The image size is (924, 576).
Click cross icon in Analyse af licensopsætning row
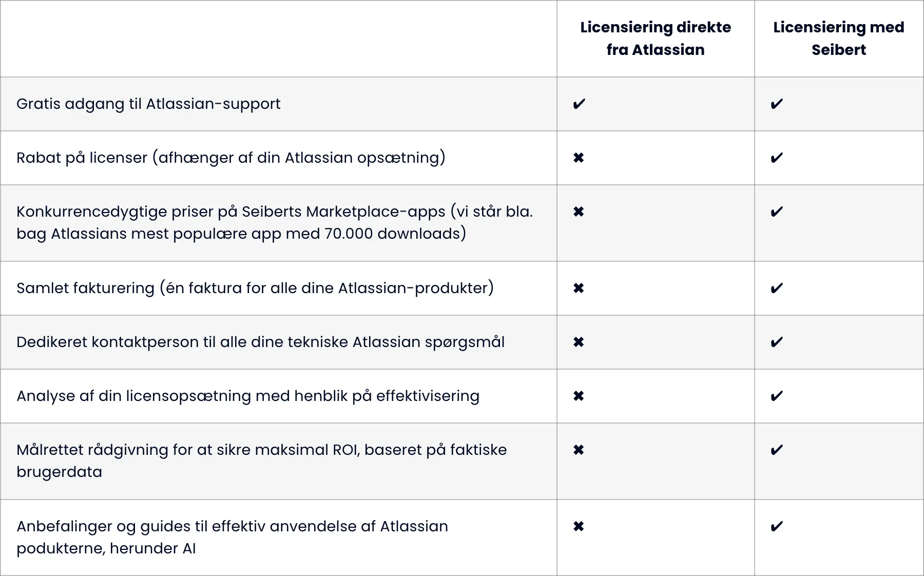click(x=579, y=396)
